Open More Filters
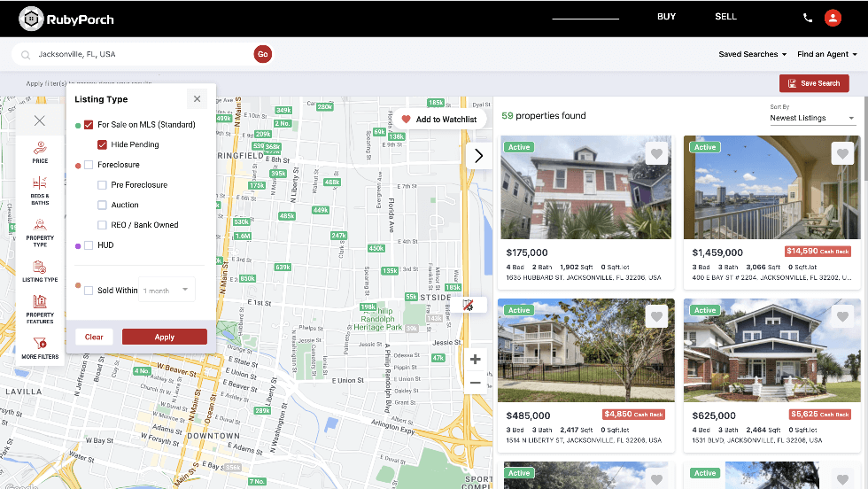The width and height of the screenshot is (868, 489). coord(40,348)
